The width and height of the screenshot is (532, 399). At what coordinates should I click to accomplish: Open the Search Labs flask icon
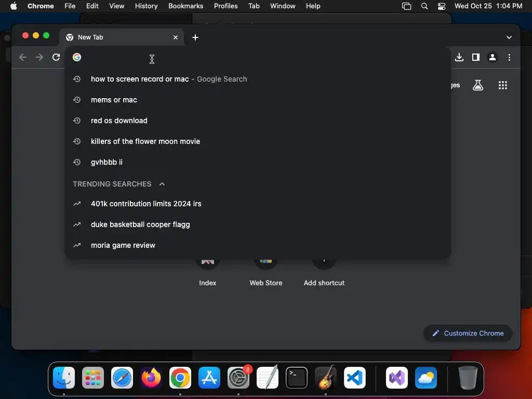(x=478, y=85)
